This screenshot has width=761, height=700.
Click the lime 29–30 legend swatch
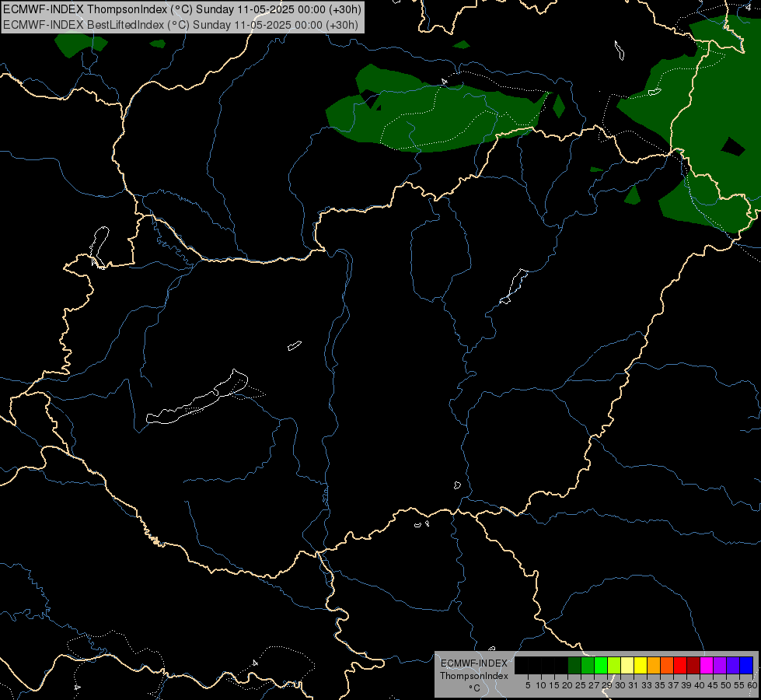(614, 665)
